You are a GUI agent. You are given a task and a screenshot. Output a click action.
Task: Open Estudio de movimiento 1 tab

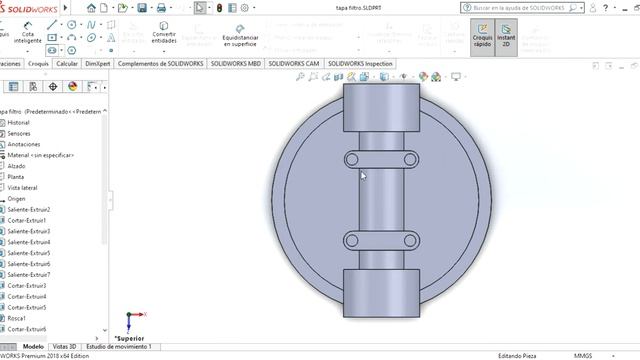point(119,347)
